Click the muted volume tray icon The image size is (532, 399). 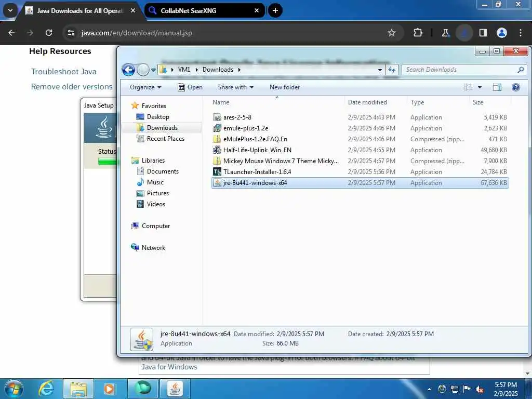click(x=480, y=389)
